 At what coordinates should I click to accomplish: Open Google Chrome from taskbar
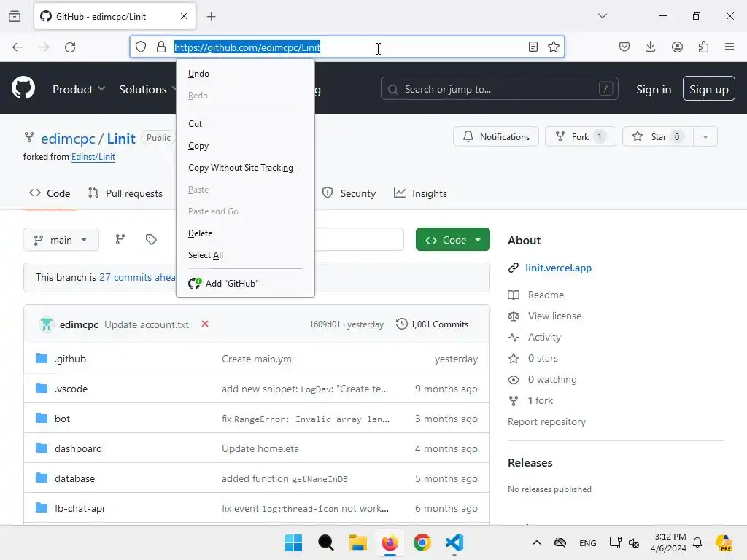coord(422,542)
